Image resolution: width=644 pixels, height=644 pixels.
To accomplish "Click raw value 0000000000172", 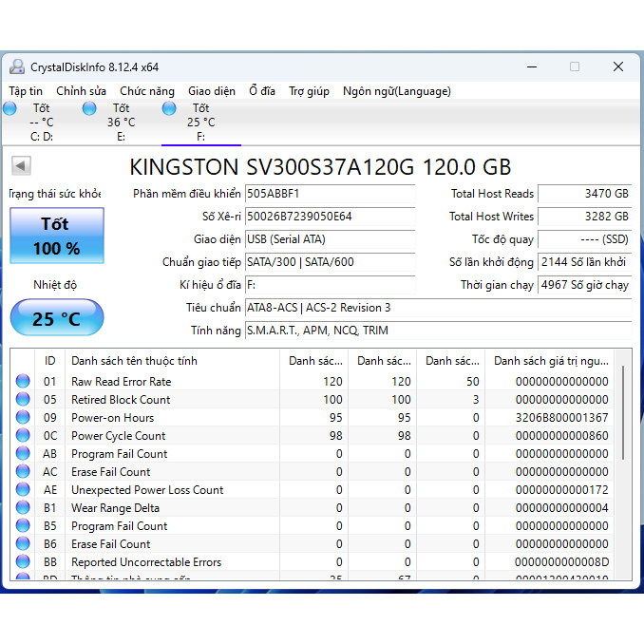I will click(x=562, y=490).
